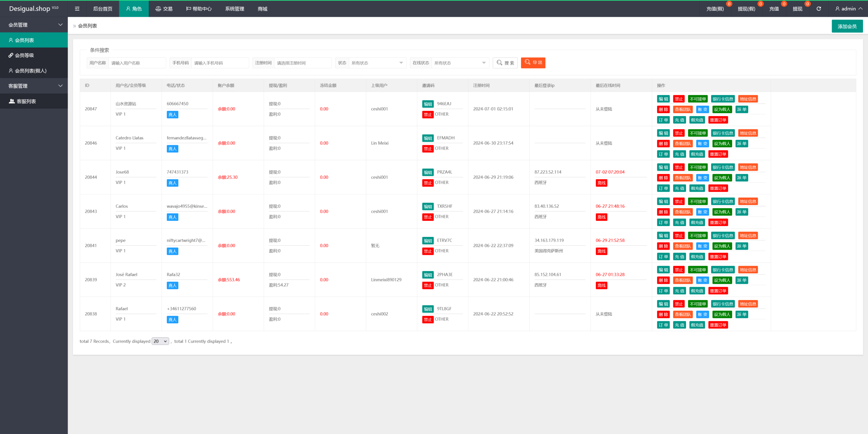Open the 角色 tab with person icon
Screen dimensions: 868x434
(x=134, y=9)
